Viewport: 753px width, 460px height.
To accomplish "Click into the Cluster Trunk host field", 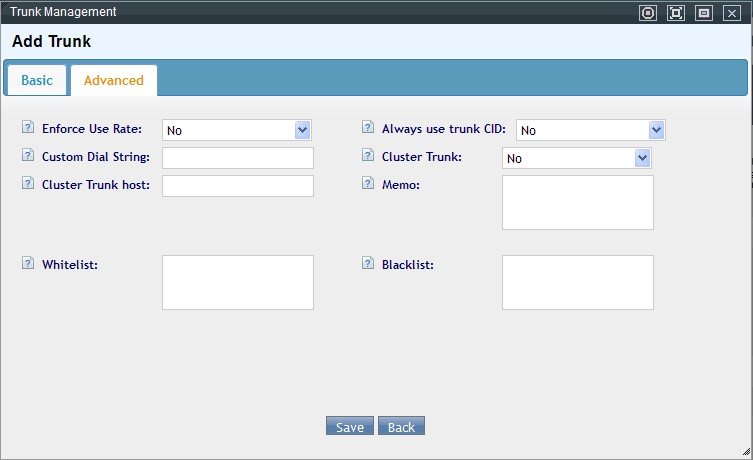I will pos(238,186).
